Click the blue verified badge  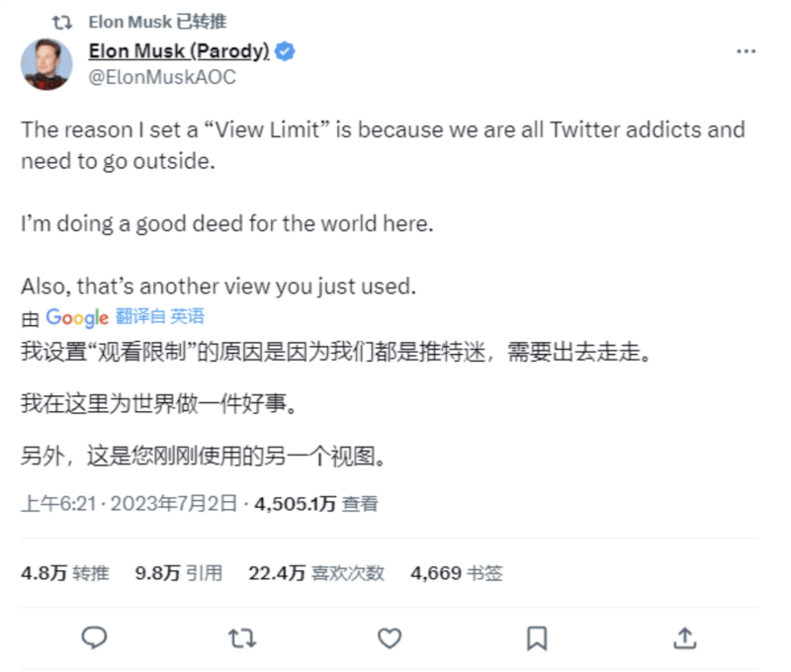click(x=286, y=52)
